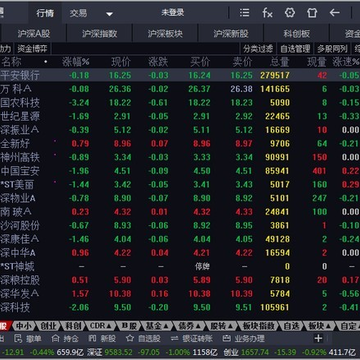Screen dimensions: 360x360
Task: Open 业务办理 business handling shortcut
Action: click(x=243, y=339)
